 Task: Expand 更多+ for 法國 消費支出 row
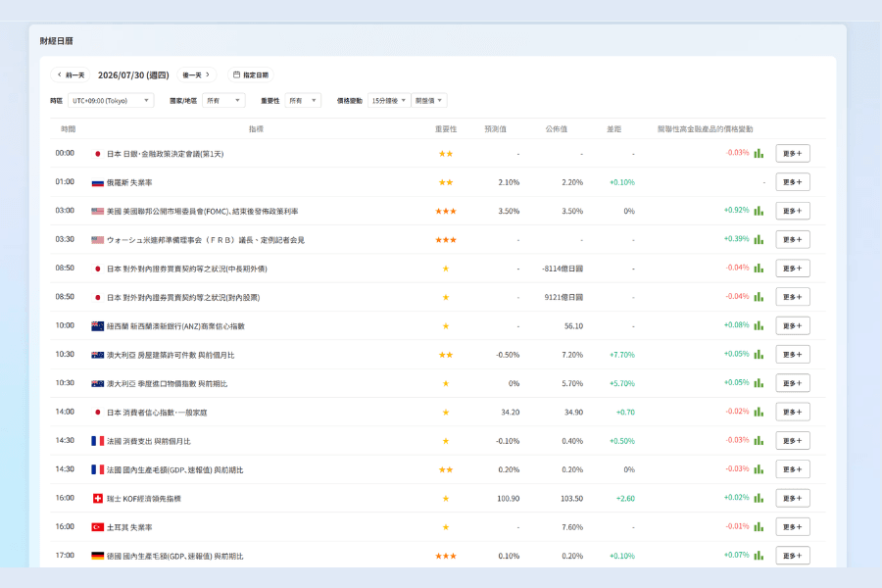click(793, 440)
